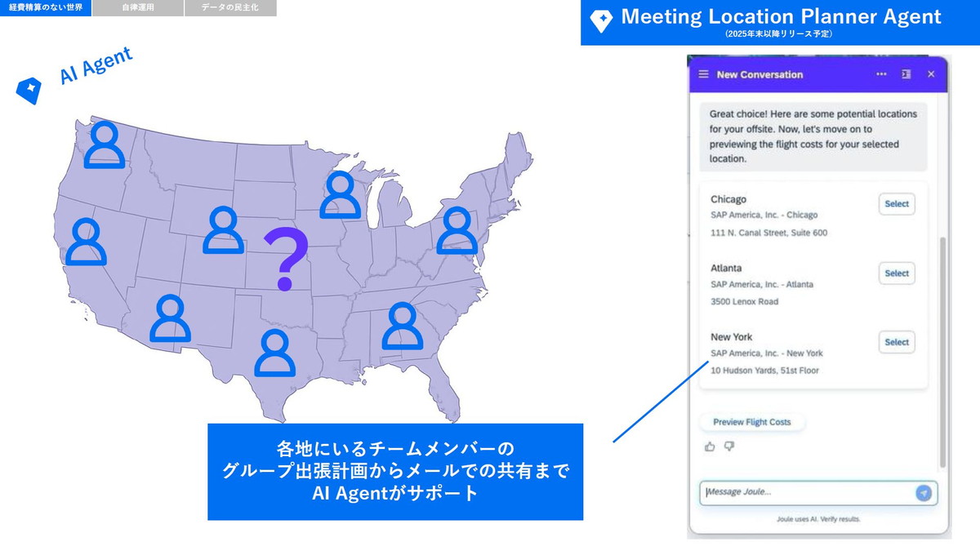Image resolution: width=980 pixels, height=551 pixels.
Task: Click the 'Meeting Location Planner Agent' heading
Action: pos(781,16)
